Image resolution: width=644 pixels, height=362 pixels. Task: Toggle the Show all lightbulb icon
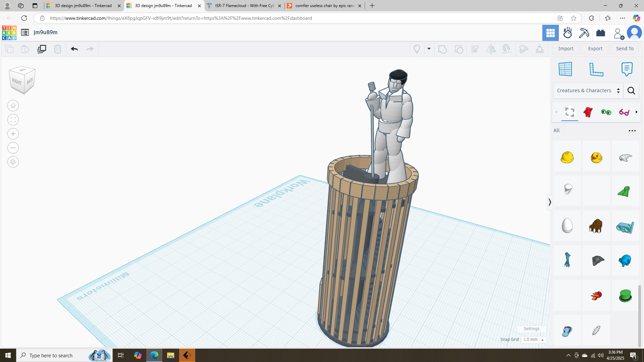(417, 49)
